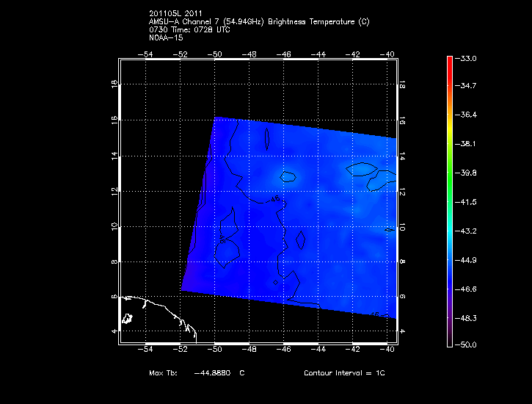Click the Max Tb value -44.8880
532x404 pixels.
pyautogui.click(x=212, y=373)
